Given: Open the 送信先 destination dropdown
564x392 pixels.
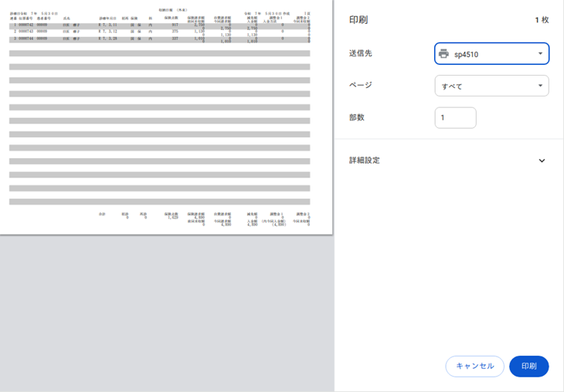Looking at the screenshot, I should (x=491, y=54).
